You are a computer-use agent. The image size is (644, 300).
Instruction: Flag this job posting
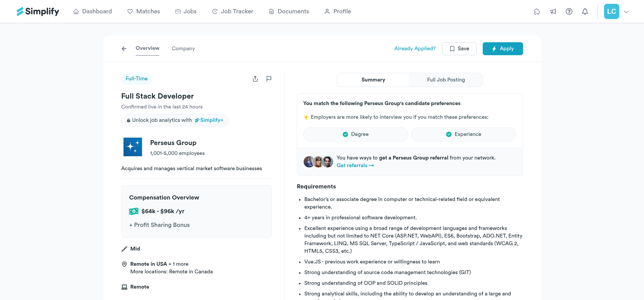tap(269, 79)
